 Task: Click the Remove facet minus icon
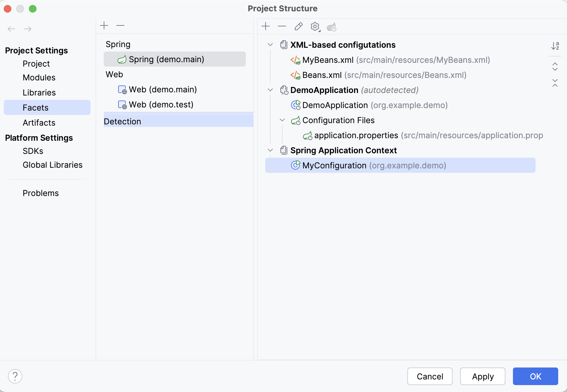120,25
